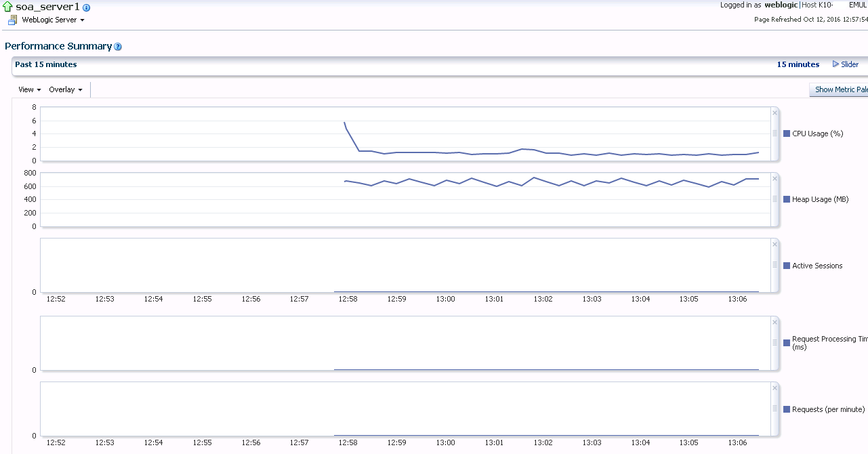
Task: Click the soa_server1 title
Action: coord(47,7)
